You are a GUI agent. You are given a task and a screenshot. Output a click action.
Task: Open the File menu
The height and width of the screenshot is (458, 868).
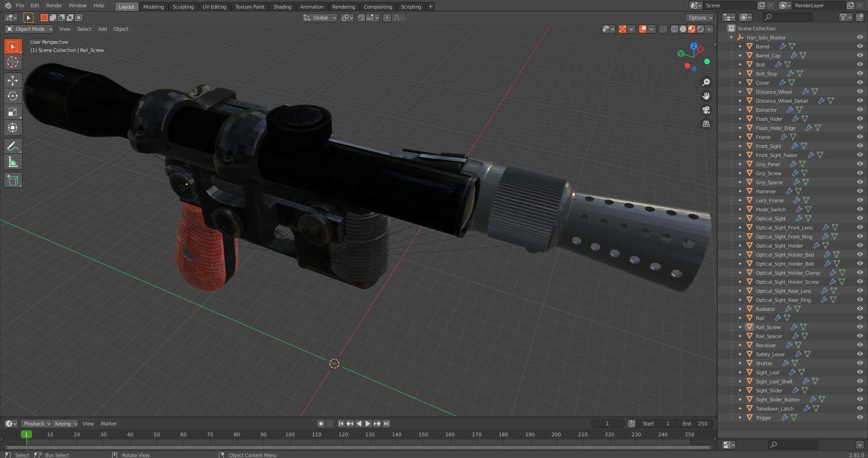click(20, 5)
